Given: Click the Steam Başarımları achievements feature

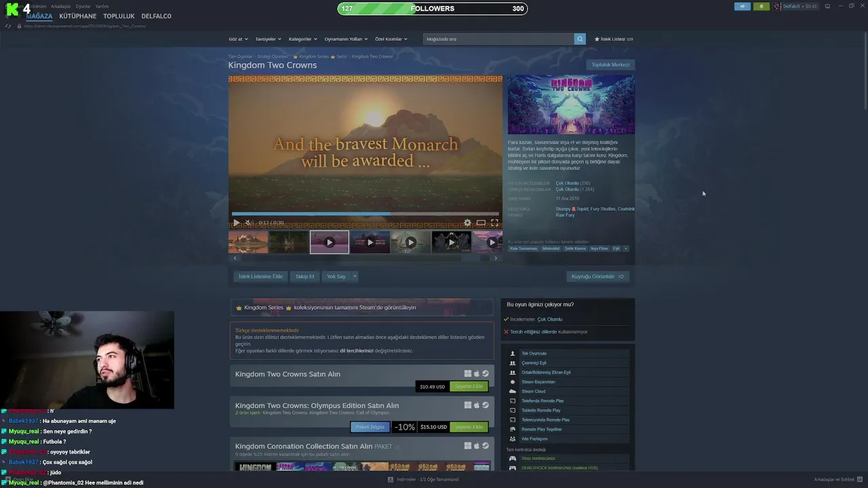Looking at the screenshot, I should [568, 382].
